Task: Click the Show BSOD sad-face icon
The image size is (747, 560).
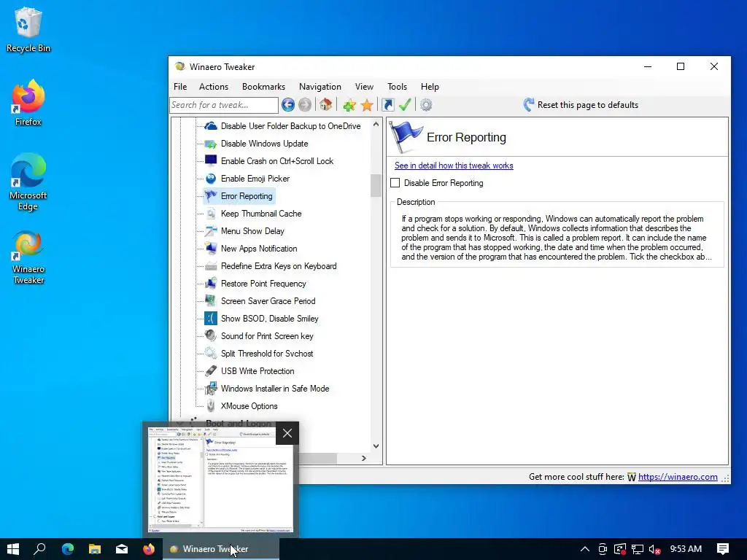Action: click(x=211, y=319)
